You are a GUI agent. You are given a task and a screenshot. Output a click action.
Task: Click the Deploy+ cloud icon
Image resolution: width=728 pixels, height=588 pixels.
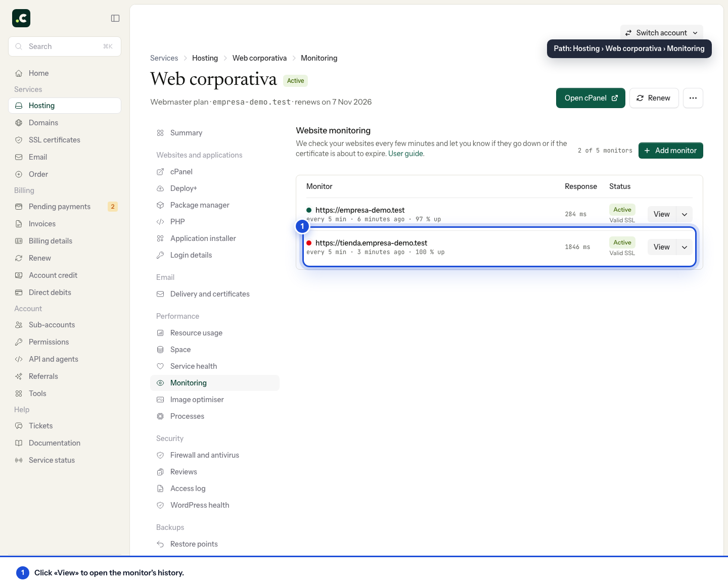(x=160, y=188)
